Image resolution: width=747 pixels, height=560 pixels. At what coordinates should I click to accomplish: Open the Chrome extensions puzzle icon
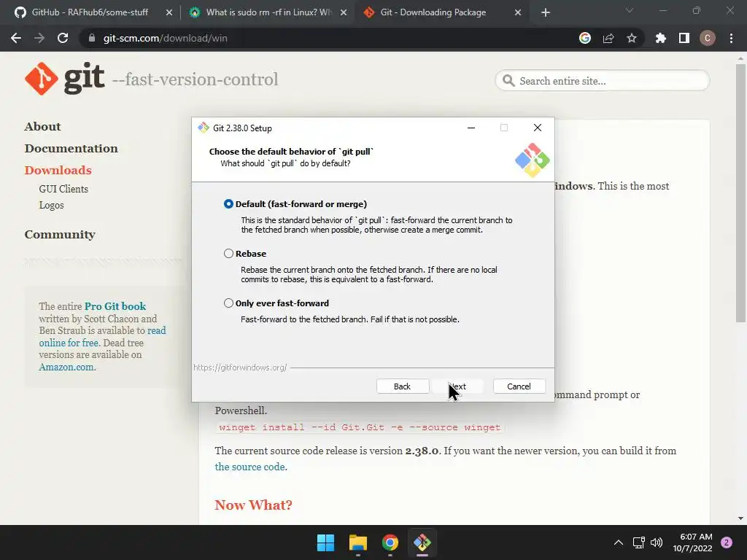[661, 38]
